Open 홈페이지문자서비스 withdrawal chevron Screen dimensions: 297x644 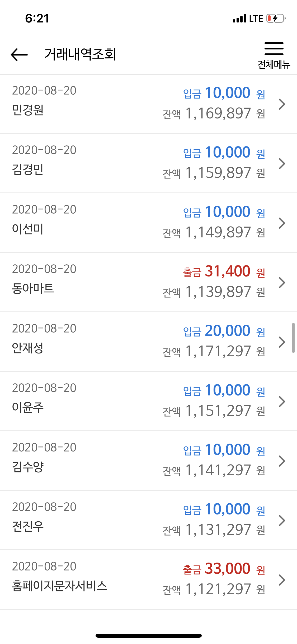[x=282, y=580]
